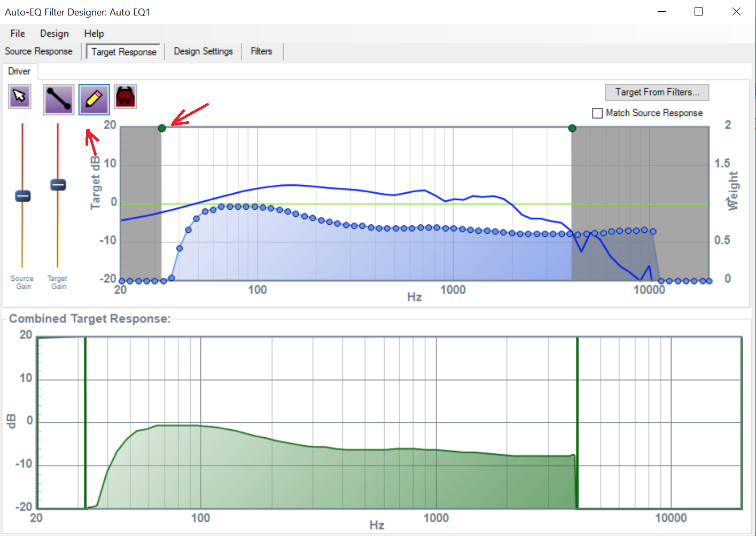Close the Auto-EQ Filter Designer window
This screenshot has height=536, width=756.
(x=736, y=12)
